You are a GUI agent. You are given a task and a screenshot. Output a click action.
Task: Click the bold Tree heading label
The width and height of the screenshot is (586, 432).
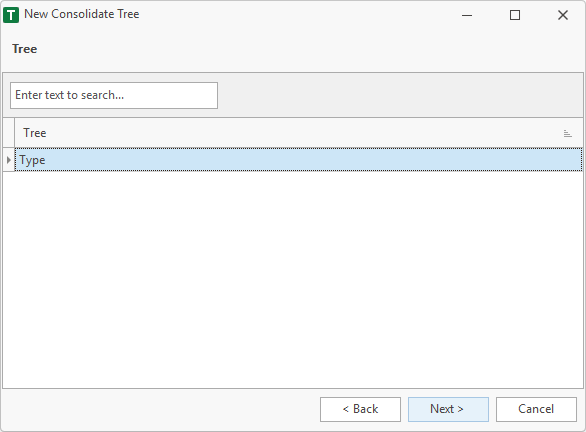coord(25,49)
